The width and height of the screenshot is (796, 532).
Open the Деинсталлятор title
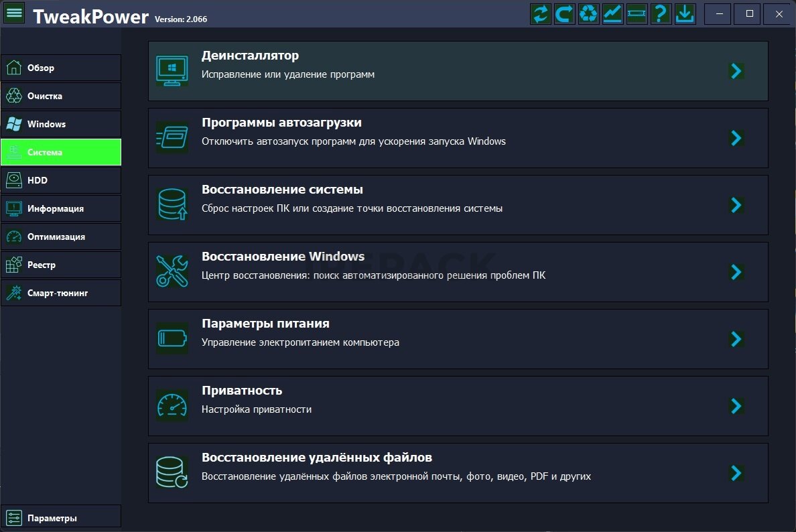(x=251, y=56)
